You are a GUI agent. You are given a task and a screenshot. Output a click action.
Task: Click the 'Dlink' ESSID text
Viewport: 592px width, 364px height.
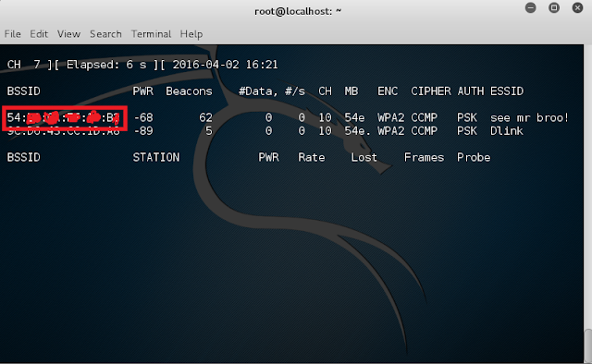(507, 131)
